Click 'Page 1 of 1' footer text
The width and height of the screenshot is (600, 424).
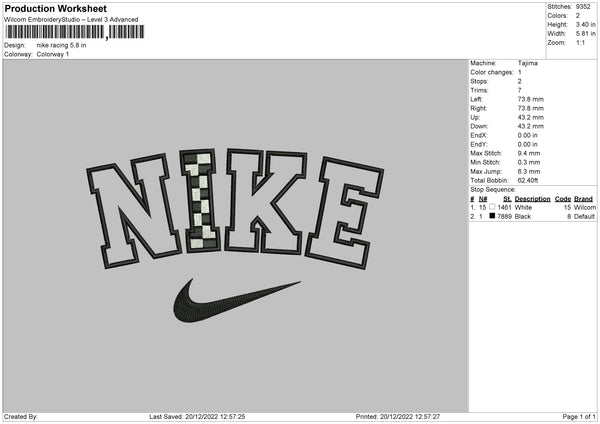[579, 416]
